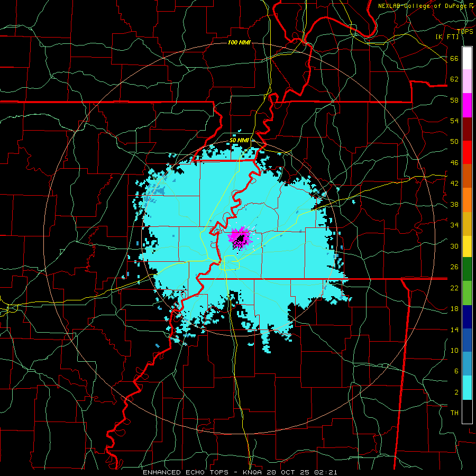Click the light green 22 kft legend swatch
This screenshot has width=476, height=476.
click(467, 293)
